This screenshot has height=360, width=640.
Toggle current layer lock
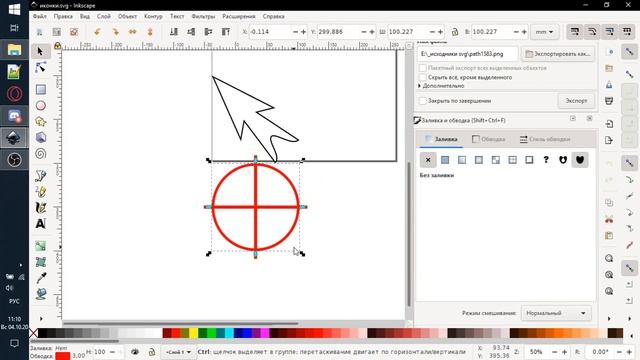(152, 352)
